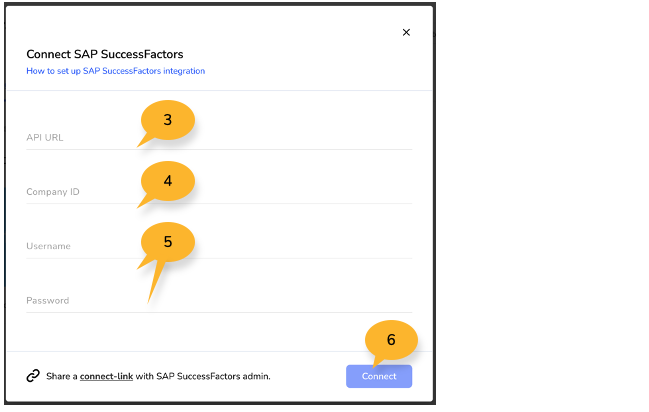
Task: Open the SuccessFactors integration setup guide link
Action: click(116, 71)
